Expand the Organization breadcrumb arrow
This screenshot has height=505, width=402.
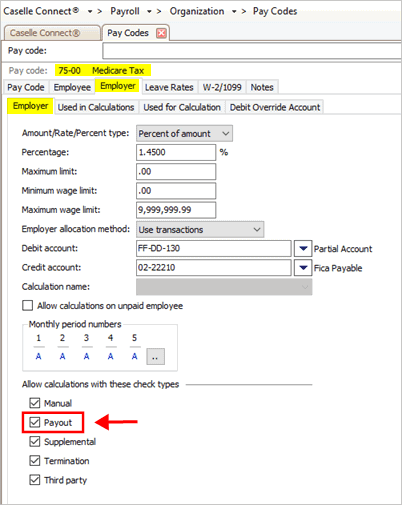point(234,12)
